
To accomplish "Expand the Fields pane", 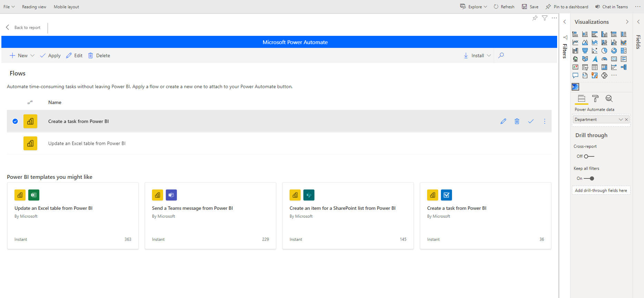I will 638,22.
